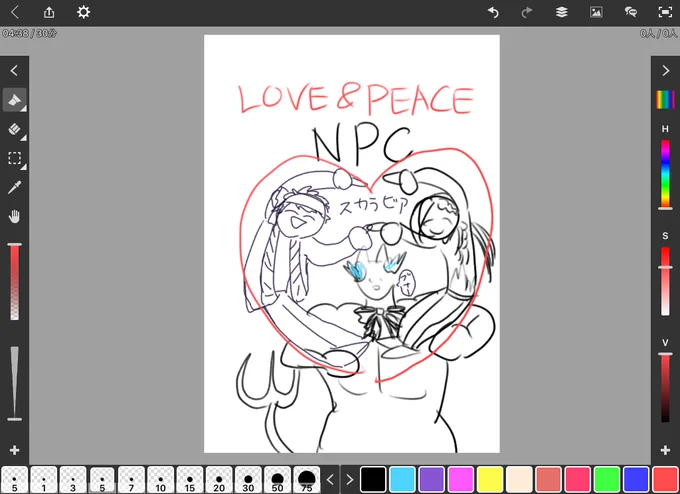Pick the last red color swatch
This screenshot has height=494, width=680.
665,480
